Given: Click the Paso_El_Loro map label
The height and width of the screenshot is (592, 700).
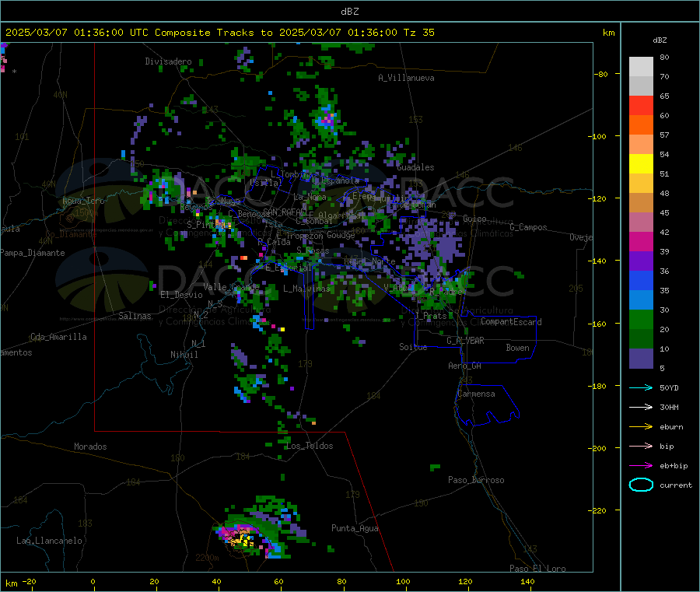Looking at the screenshot, I should pyautogui.click(x=538, y=569).
